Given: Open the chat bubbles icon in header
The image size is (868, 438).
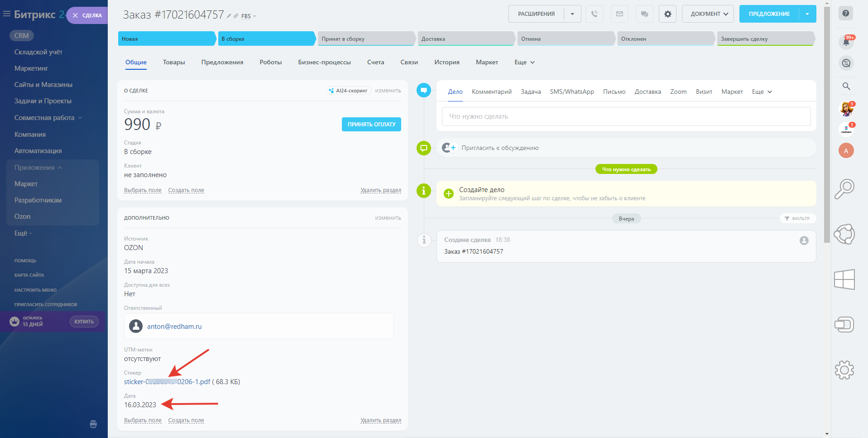Looking at the screenshot, I should (x=644, y=14).
